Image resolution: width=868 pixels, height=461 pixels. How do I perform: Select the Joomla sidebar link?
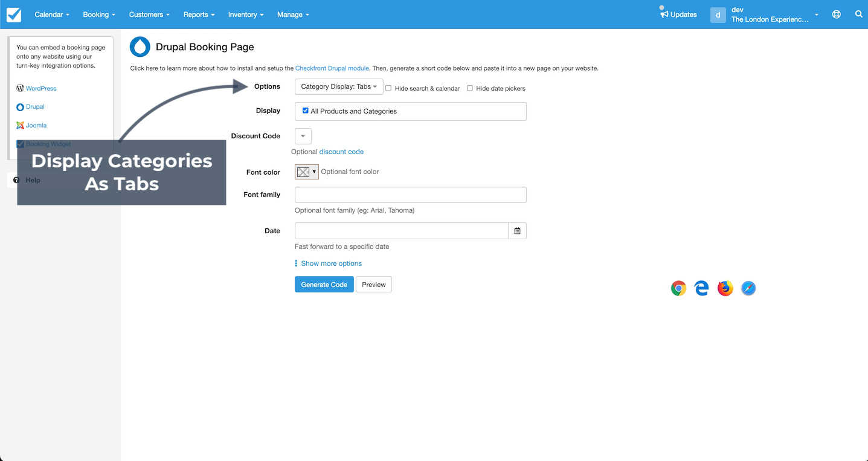[x=36, y=126]
